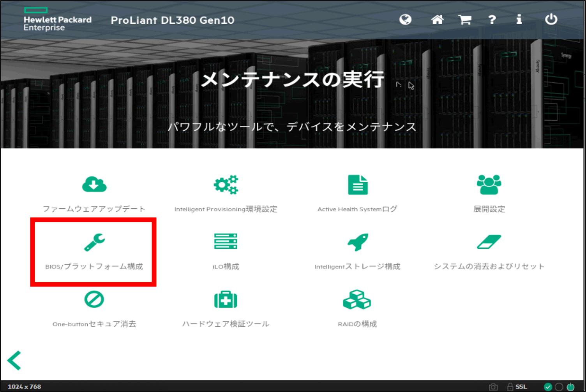Open Intelligent Provisioning gears icon
This screenshot has width=586, height=392.
226,185
